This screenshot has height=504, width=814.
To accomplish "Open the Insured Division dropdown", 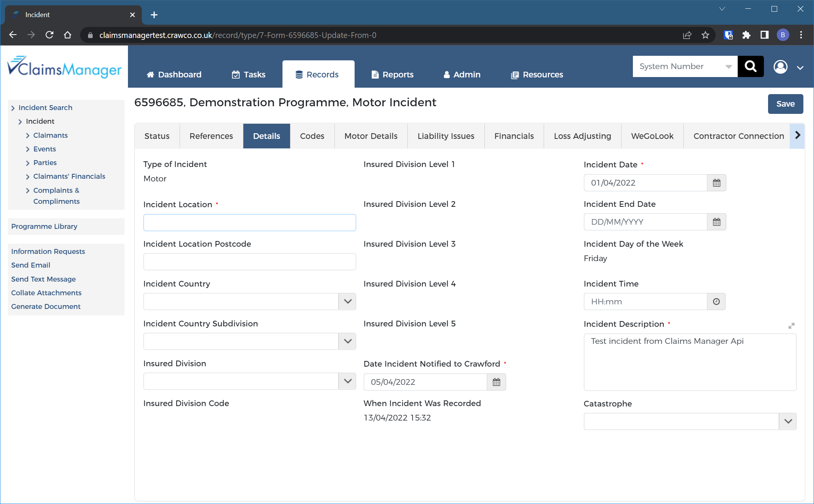I will tap(347, 381).
